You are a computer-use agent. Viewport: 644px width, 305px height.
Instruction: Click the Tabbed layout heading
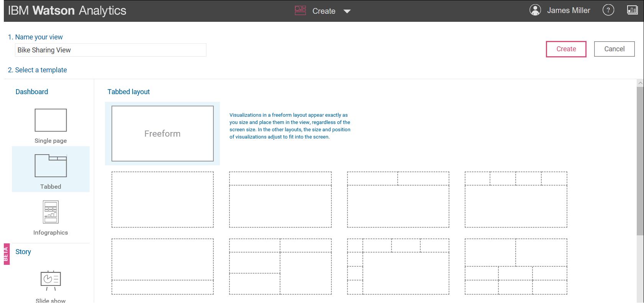pos(129,92)
